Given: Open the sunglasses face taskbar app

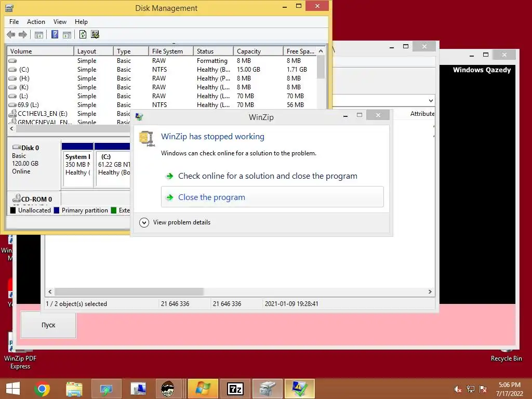Looking at the screenshot, I should coord(168,389).
